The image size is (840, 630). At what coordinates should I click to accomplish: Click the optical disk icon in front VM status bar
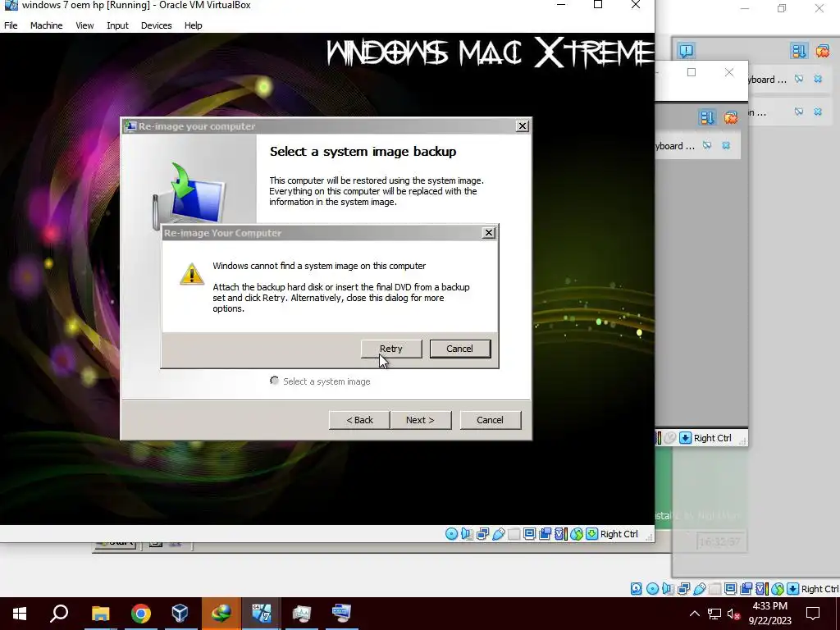tap(452, 534)
